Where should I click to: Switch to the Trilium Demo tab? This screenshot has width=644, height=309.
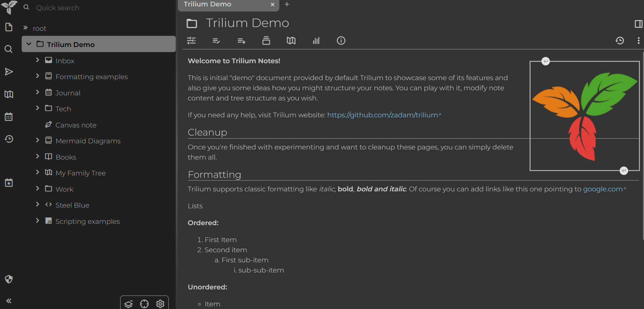(223, 5)
